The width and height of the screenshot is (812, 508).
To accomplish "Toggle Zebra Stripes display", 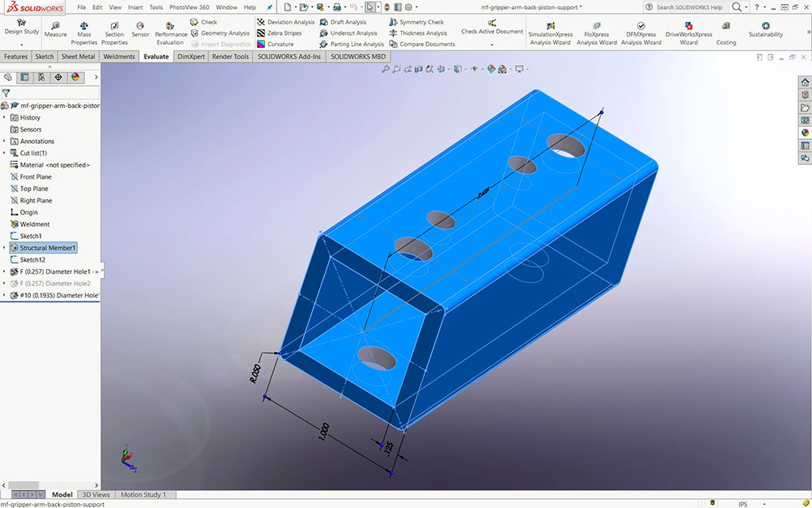I will 280,33.
